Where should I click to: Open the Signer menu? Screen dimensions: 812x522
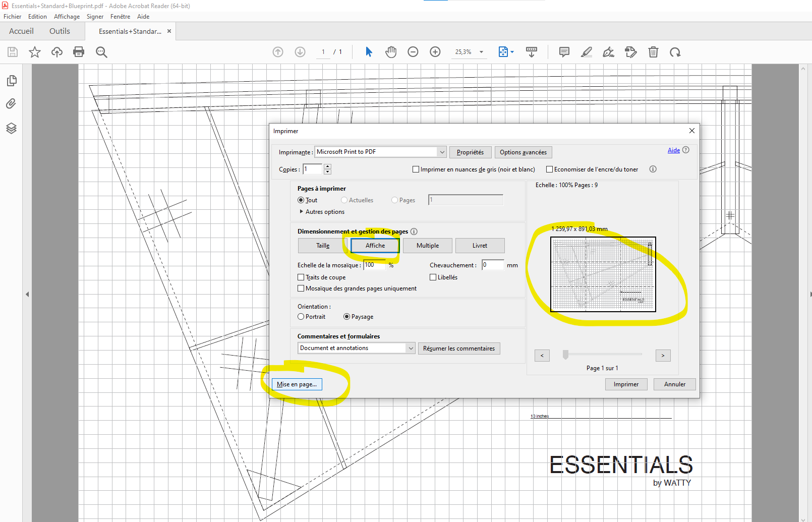(95, 17)
